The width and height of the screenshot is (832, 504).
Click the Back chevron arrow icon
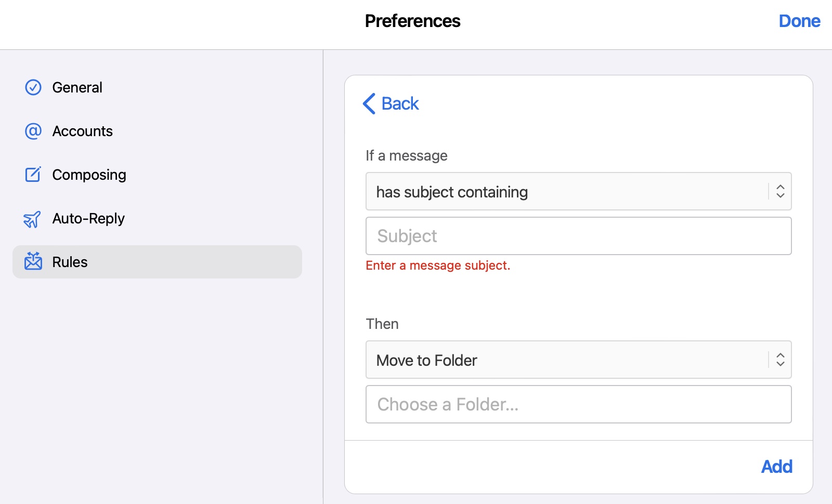369,103
